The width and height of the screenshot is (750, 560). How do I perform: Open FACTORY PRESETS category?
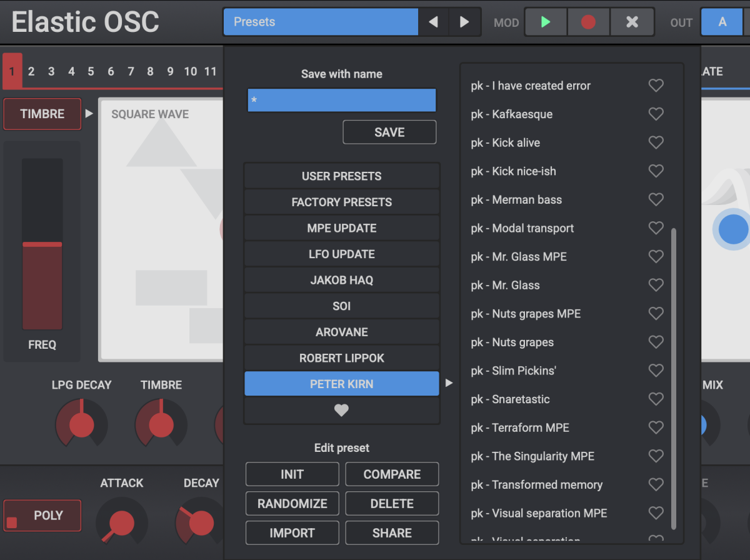coord(341,202)
